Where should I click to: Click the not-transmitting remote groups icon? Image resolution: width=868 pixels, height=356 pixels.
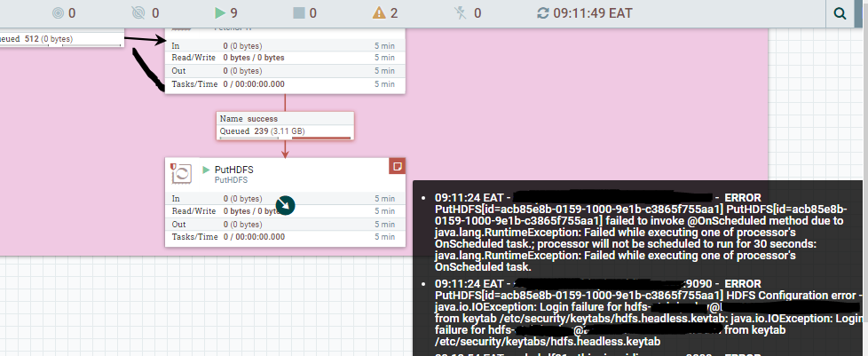(138, 13)
